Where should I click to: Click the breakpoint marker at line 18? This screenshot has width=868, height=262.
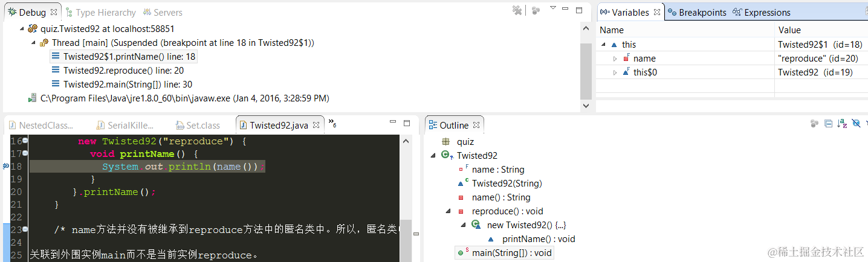(5, 166)
